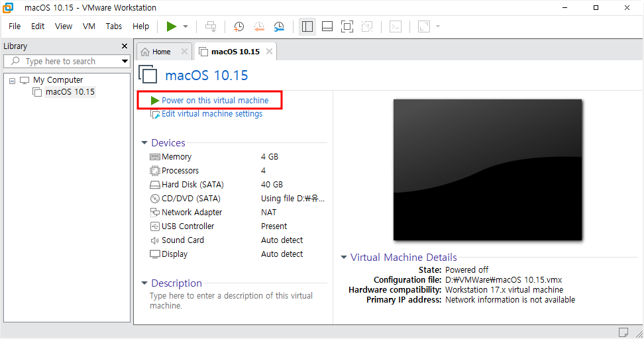Viewport: 644px width, 339px height.
Task: Click the Display monitor icon
Action: 155,254
